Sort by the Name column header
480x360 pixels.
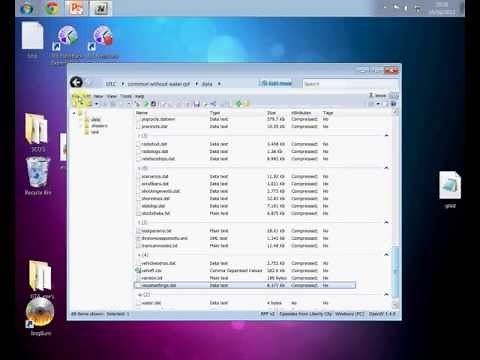point(142,113)
